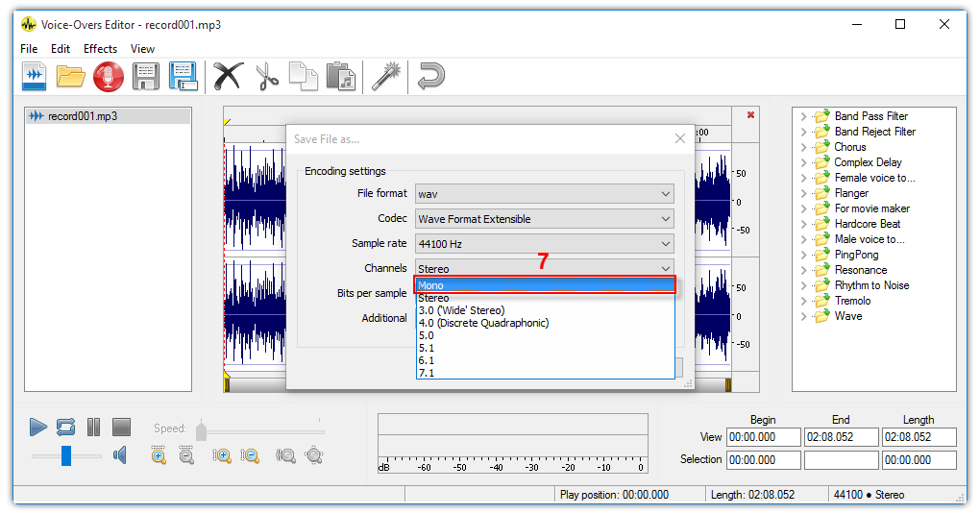The width and height of the screenshot is (980, 514).
Task: Expand the Chorus effects folder
Action: pyautogui.click(x=804, y=147)
